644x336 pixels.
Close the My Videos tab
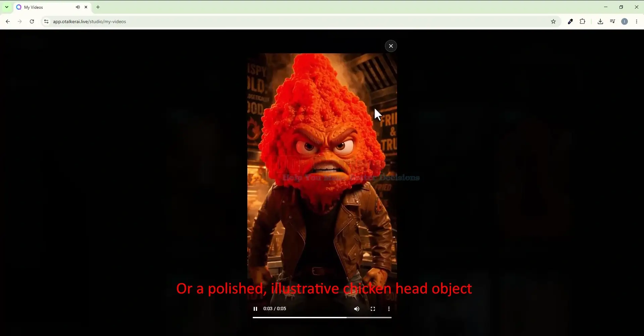(86, 7)
